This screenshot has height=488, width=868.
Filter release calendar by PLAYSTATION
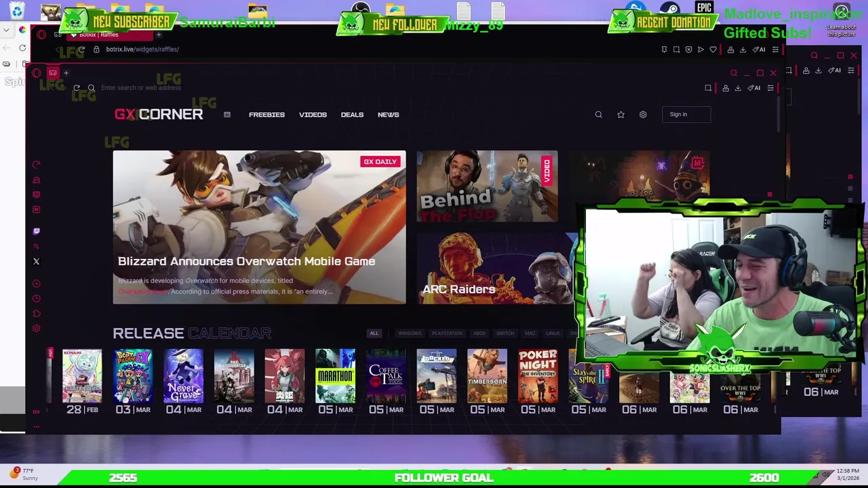(447, 333)
